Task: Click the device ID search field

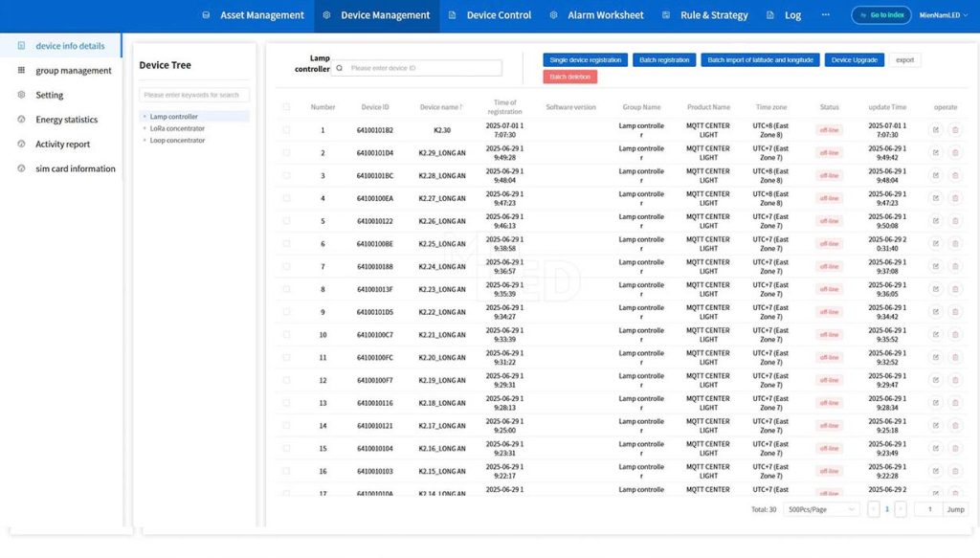Action: [417, 68]
